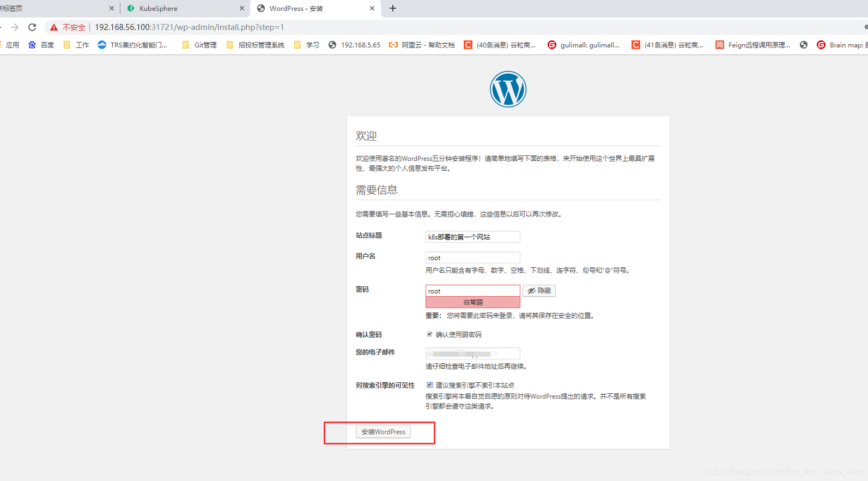Open the 学习 bookmark folder

(307, 45)
